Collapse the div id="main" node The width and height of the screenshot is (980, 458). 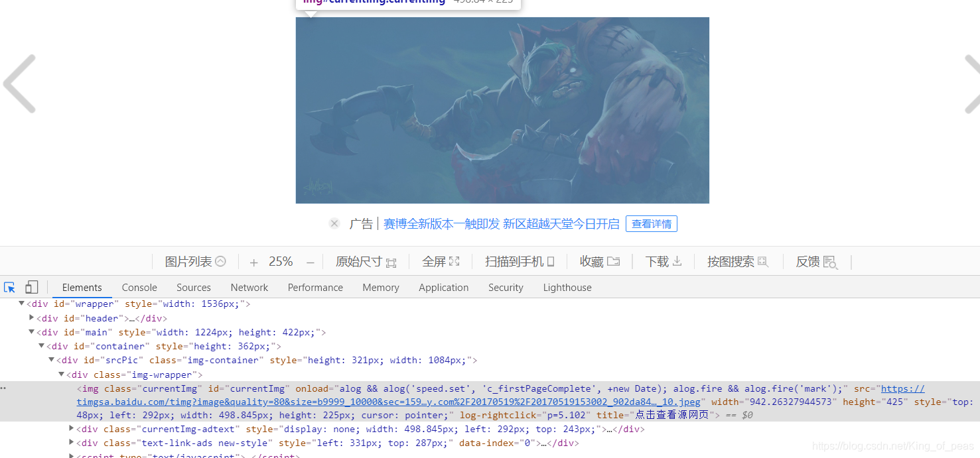point(31,332)
